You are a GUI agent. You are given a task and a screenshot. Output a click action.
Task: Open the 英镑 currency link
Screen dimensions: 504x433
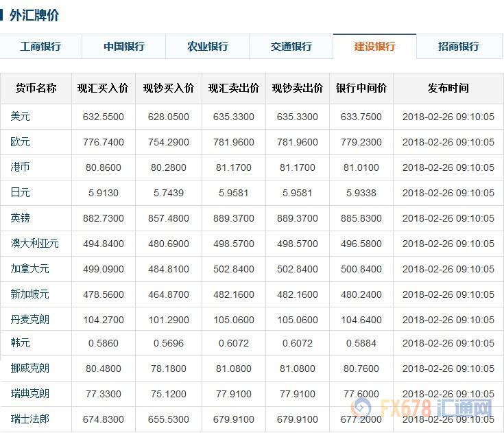point(21,218)
